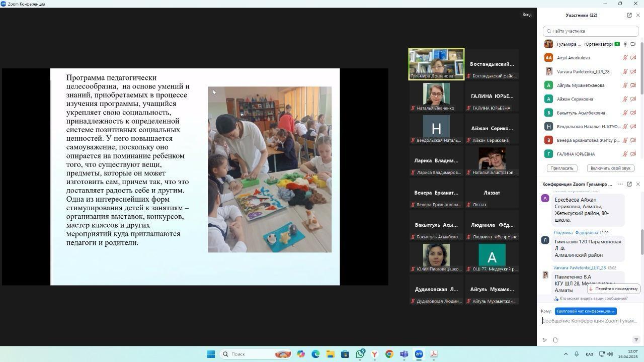Viewport: 644px width, 362px height.
Task: Click 'Включить свой звук' button
Action: (610, 168)
